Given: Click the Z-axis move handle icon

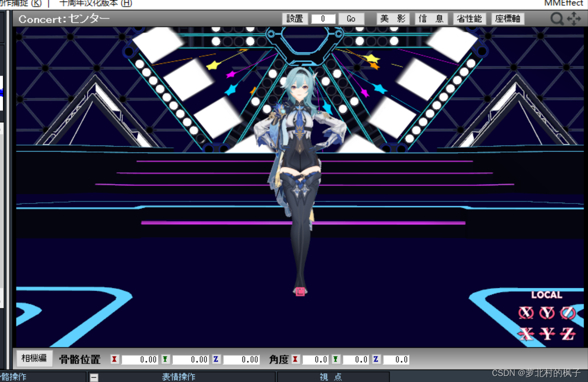Looking at the screenshot, I should [568, 333].
